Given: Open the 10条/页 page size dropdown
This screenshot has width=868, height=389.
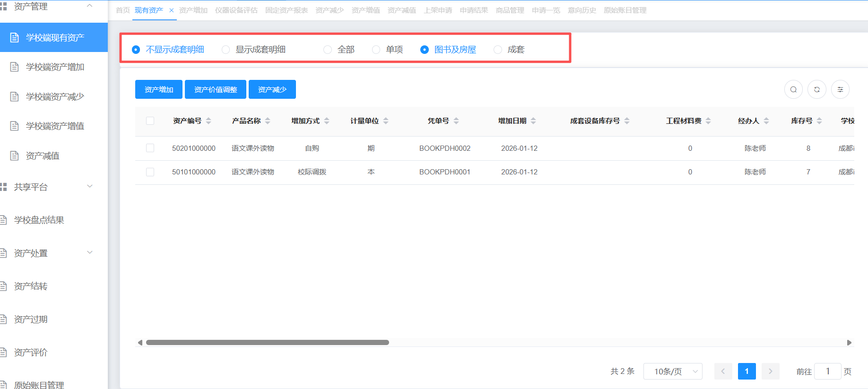Looking at the screenshot, I should [672, 372].
